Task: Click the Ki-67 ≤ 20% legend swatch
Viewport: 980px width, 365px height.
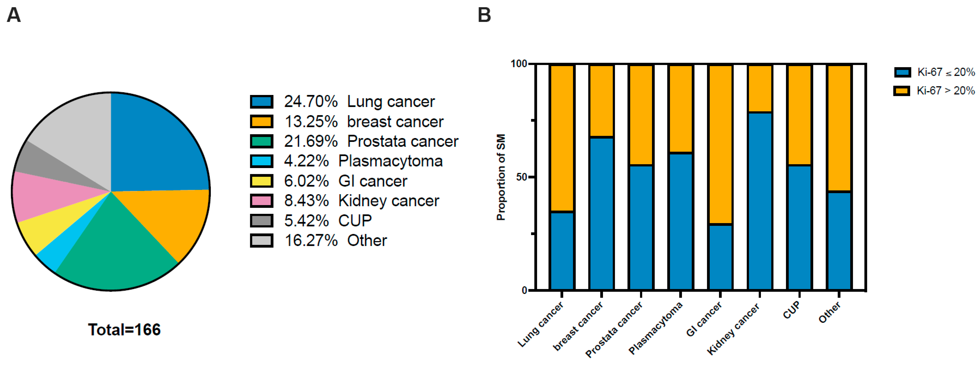Action: click(x=902, y=72)
